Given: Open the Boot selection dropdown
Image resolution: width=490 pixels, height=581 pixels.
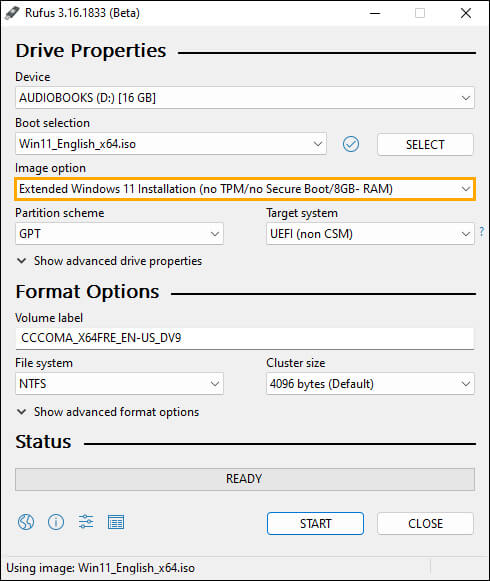Looking at the screenshot, I should pos(171,144).
